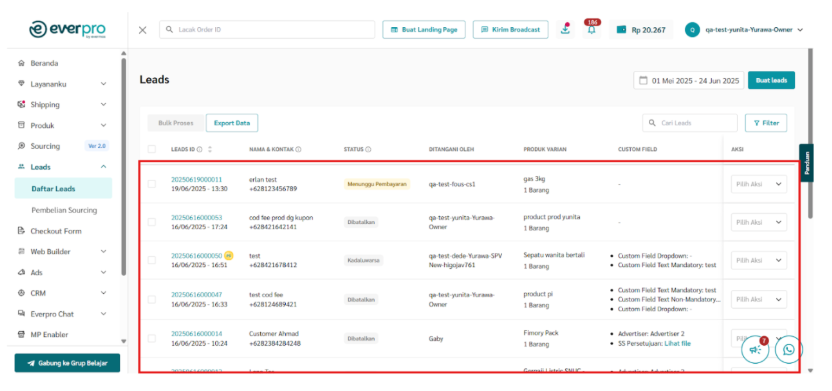Click the Sourcing sidebar icon

pos(21,146)
